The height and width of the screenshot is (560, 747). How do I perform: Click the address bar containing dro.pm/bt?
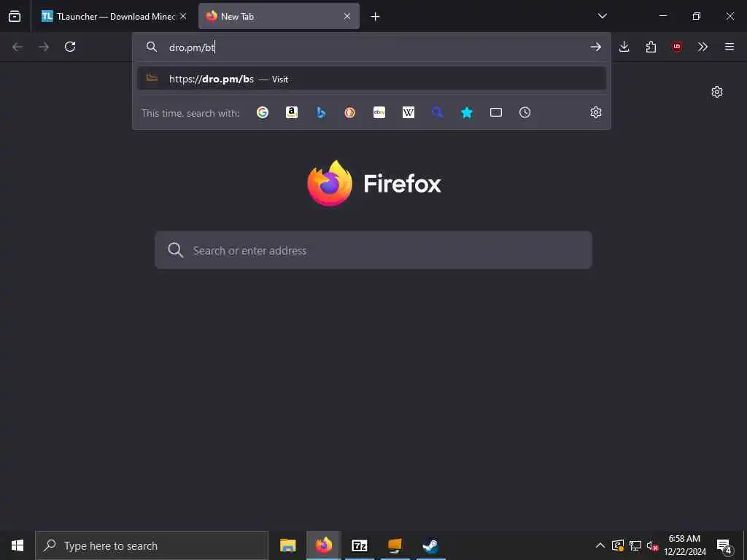pyautogui.click(x=371, y=47)
